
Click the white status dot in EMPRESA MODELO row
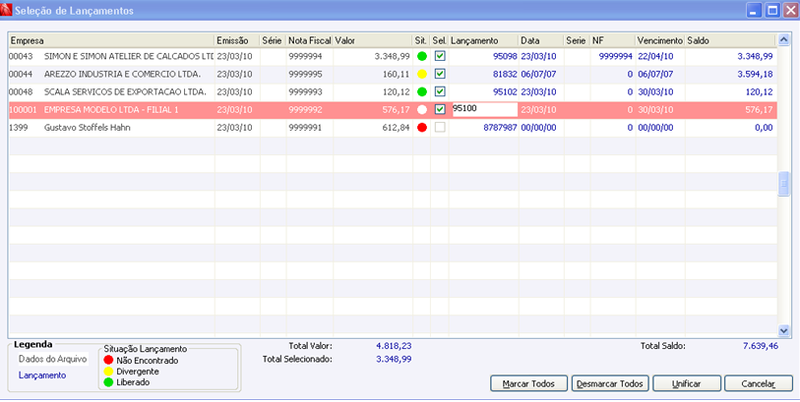pos(422,110)
